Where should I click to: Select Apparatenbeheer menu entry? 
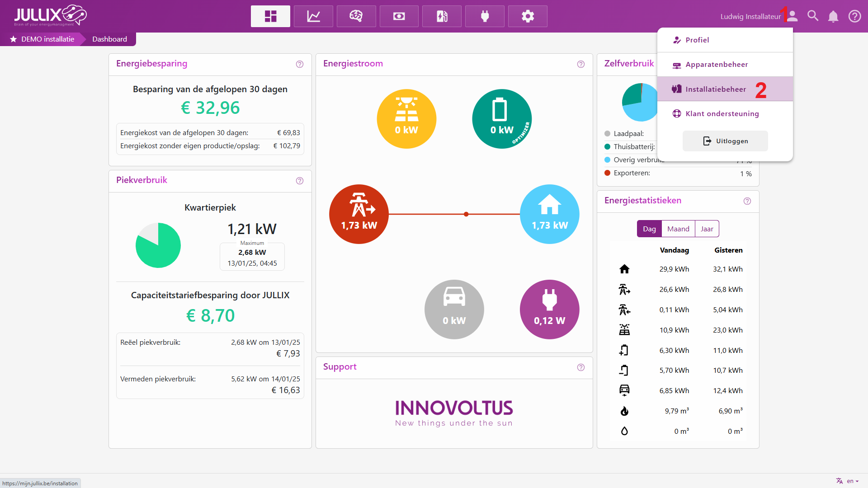point(717,65)
